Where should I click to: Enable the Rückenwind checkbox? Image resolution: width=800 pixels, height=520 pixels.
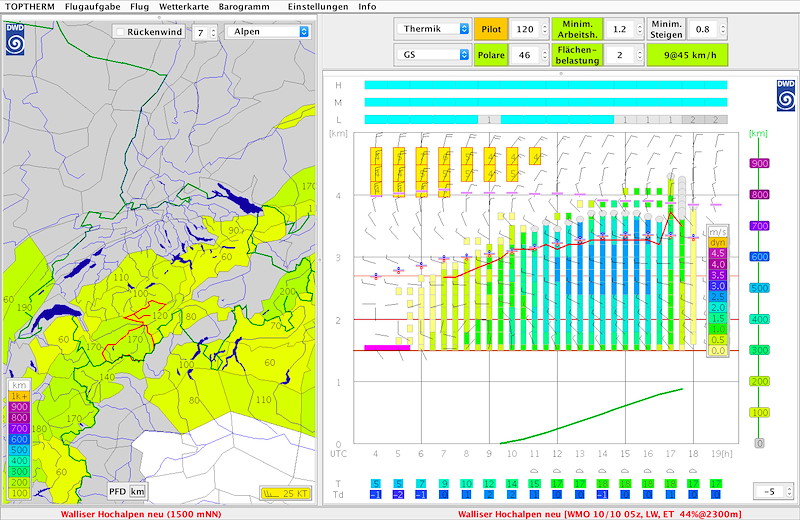pyautogui.click(x=120, y=32)
